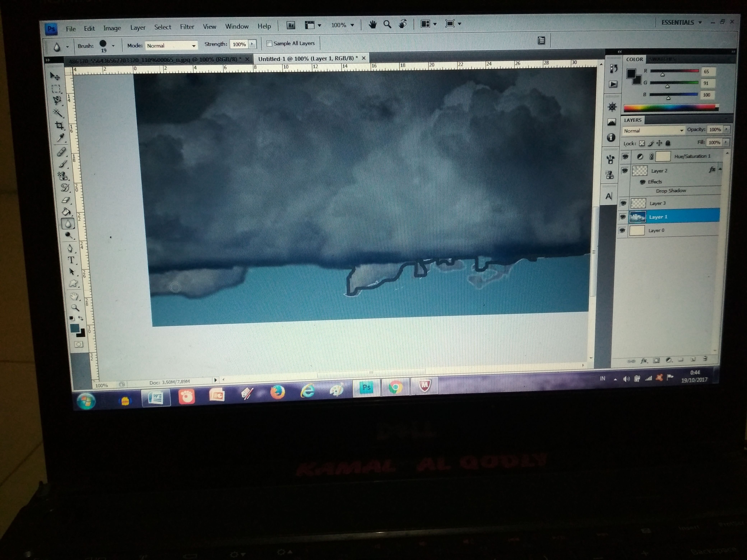Toggle Quick Mask mode

click(x=79, y=344)
